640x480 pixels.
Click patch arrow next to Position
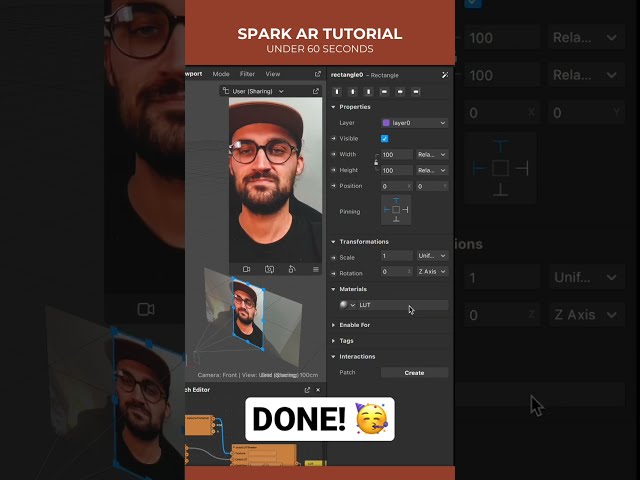[333, 186]
